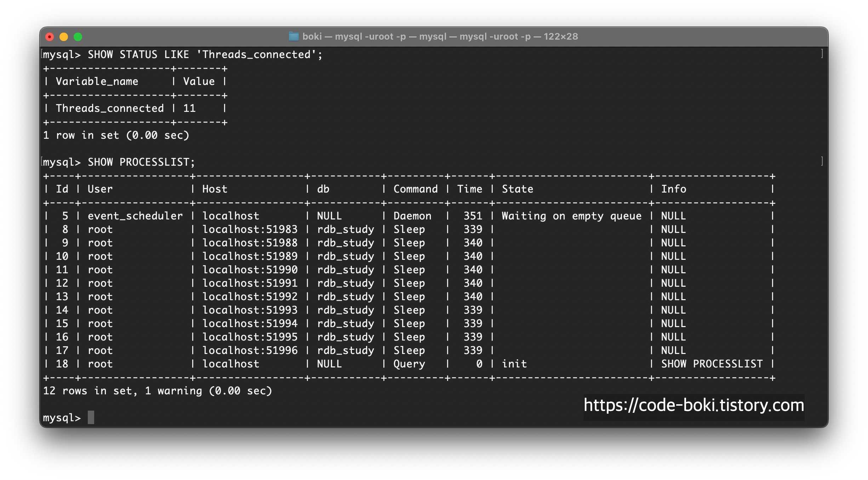This screenshot has height=480, width=868.
Task: Click the Variable_name column header
Action: (97, 81)
